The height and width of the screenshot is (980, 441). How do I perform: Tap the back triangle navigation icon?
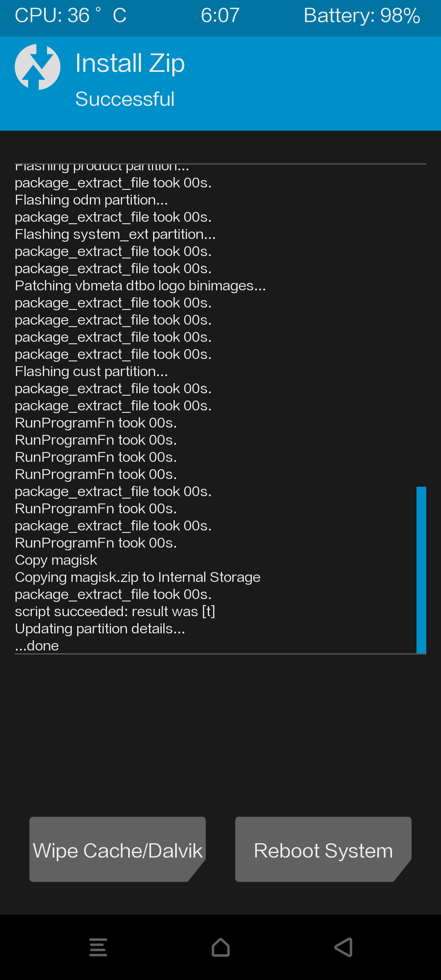[x=343, y=947]
